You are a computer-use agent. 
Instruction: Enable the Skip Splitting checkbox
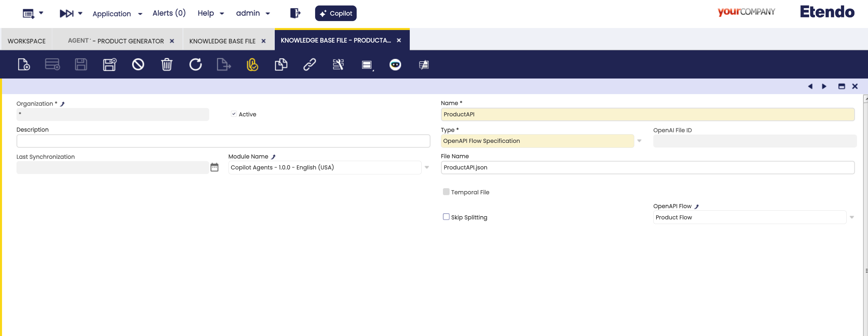(x=446, y=217)
